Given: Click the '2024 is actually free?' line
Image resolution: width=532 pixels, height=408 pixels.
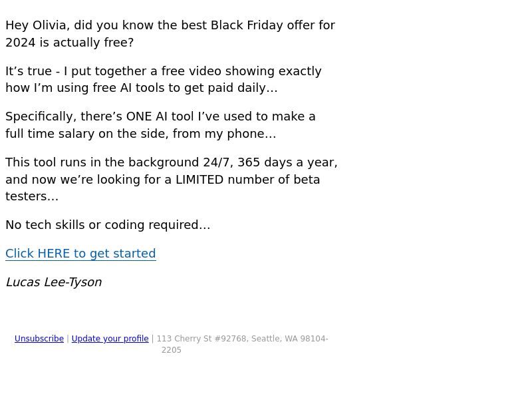Looking at the screenshot, I should pos(70,43).
